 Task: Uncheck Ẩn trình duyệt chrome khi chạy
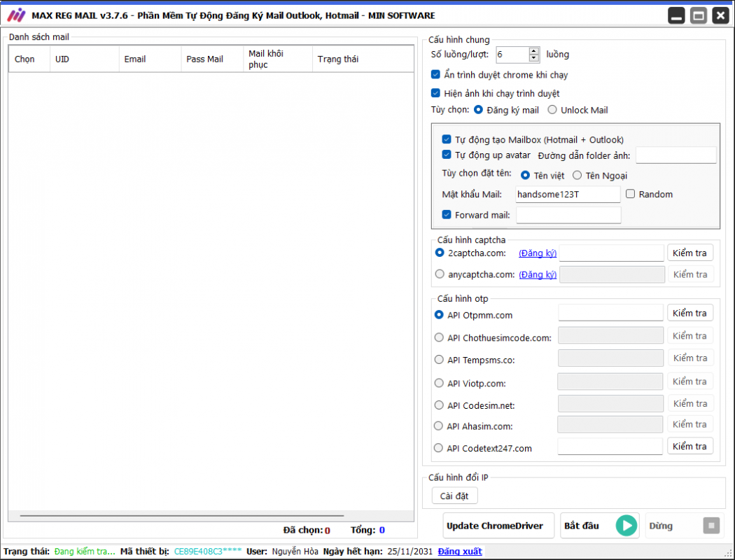(x=435, y=75)
